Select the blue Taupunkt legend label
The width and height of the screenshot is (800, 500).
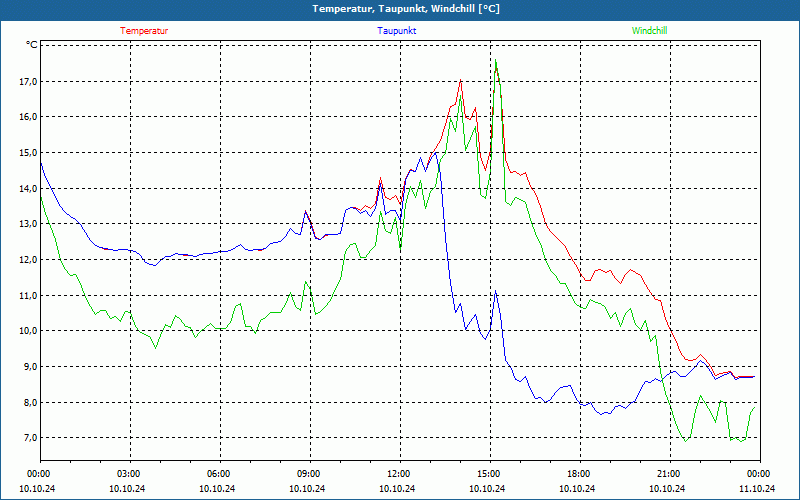[x=396, y=31]
